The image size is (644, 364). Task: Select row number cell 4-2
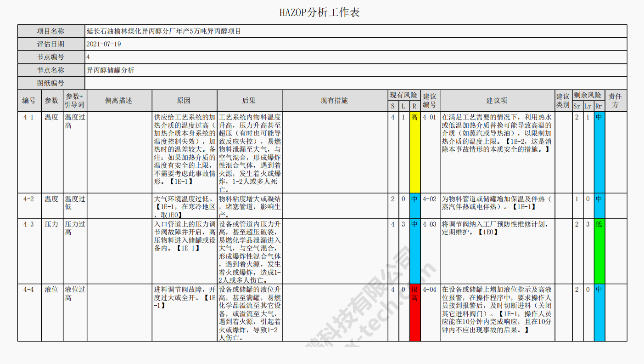[x=29, y=205]
